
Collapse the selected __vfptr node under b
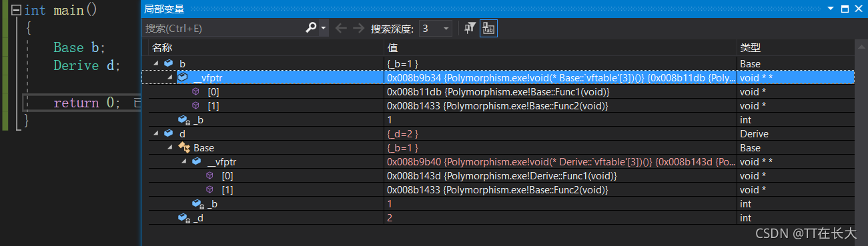tap(170, 77)
